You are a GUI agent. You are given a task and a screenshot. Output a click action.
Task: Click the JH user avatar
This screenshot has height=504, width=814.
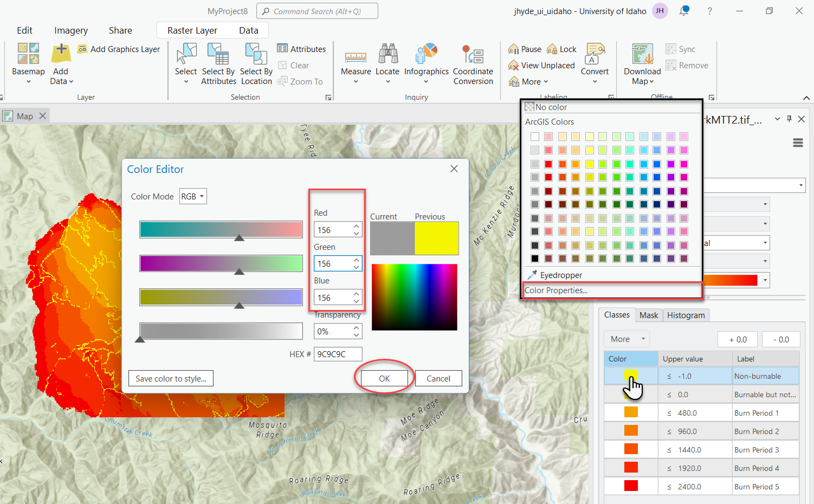(x=660, y=11)
